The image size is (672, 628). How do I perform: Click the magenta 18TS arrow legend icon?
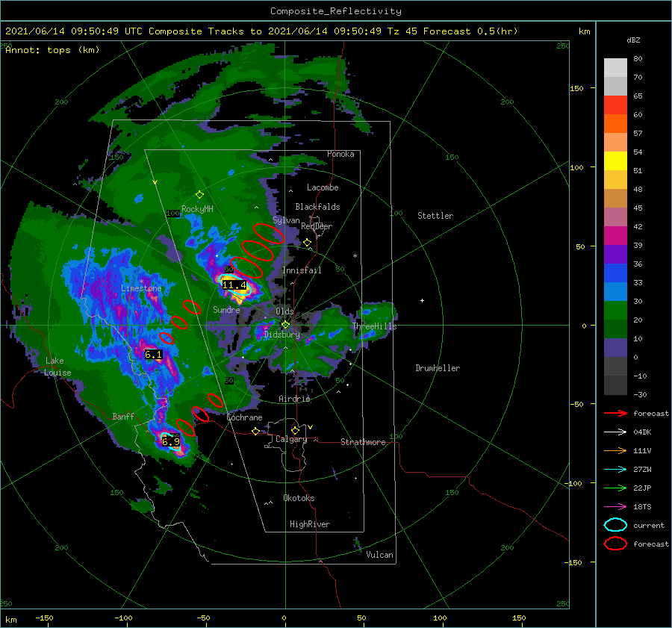point(615,507)
